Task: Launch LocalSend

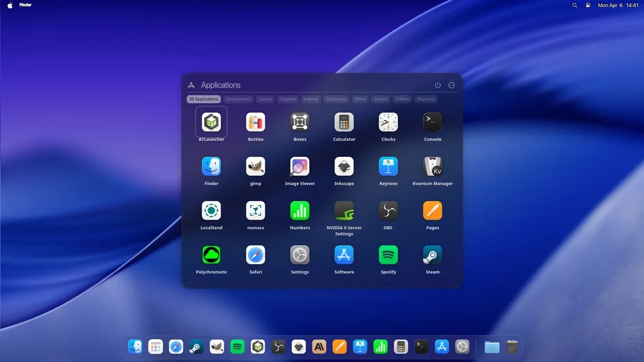Action: click(211, 211)
